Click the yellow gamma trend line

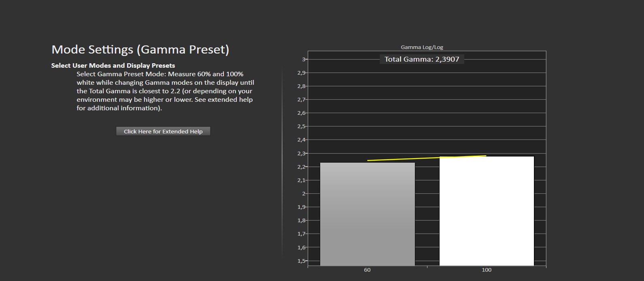click(425, 158)
